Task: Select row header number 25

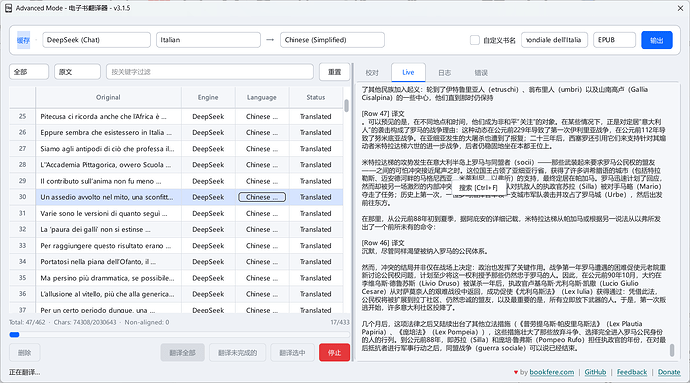Action: [x=22, y=117]
